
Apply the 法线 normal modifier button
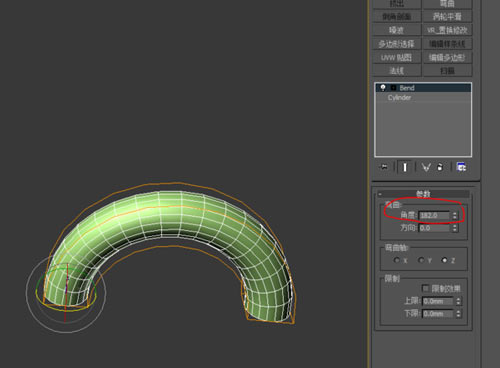[397, 71]
